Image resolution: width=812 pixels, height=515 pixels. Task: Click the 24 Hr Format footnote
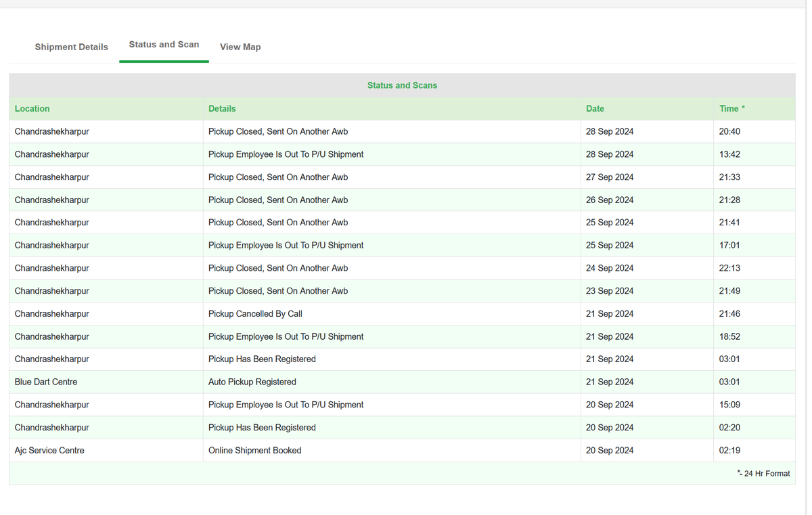point(763,474)
